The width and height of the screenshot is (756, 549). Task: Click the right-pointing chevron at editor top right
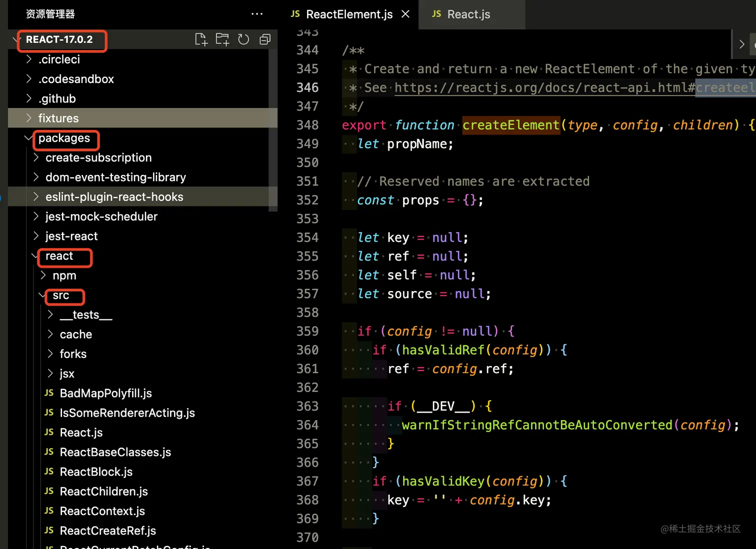point(742,44)
